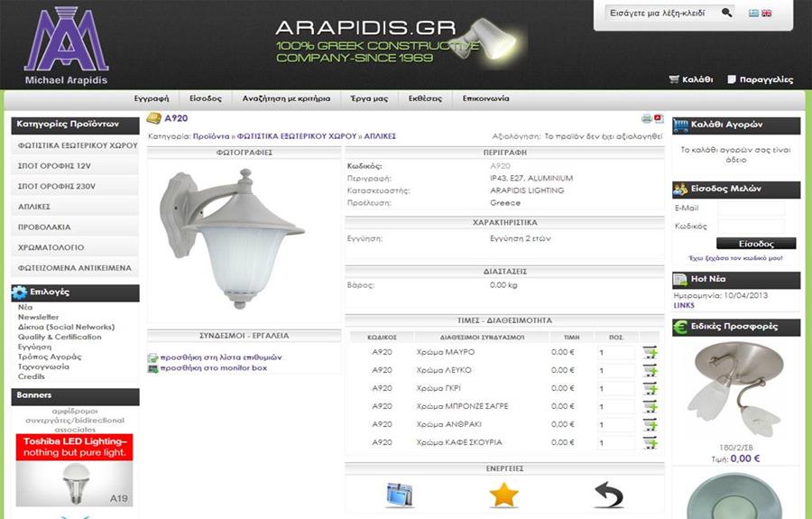Click the gear icon beside Επιλογές
The image size is (812, 519).
(x=20, y=292)
